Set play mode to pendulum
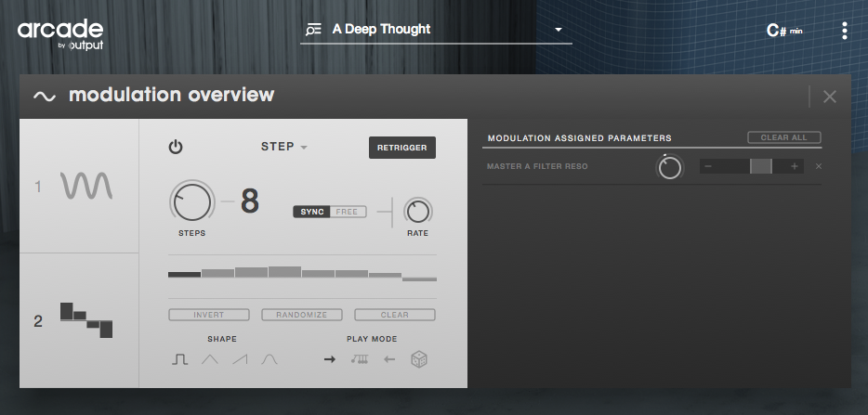Screen dimensions: 868x415 pos(360,359)
